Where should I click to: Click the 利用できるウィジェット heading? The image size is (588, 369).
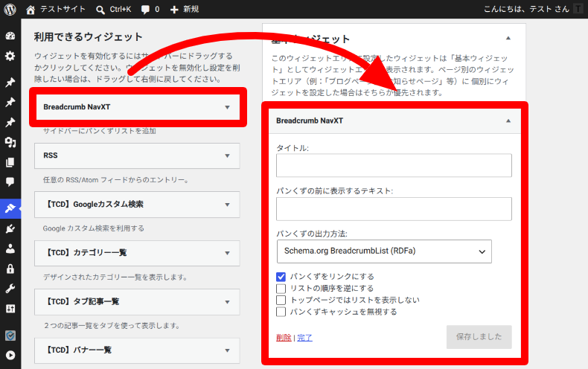click(x=88, y=36)
